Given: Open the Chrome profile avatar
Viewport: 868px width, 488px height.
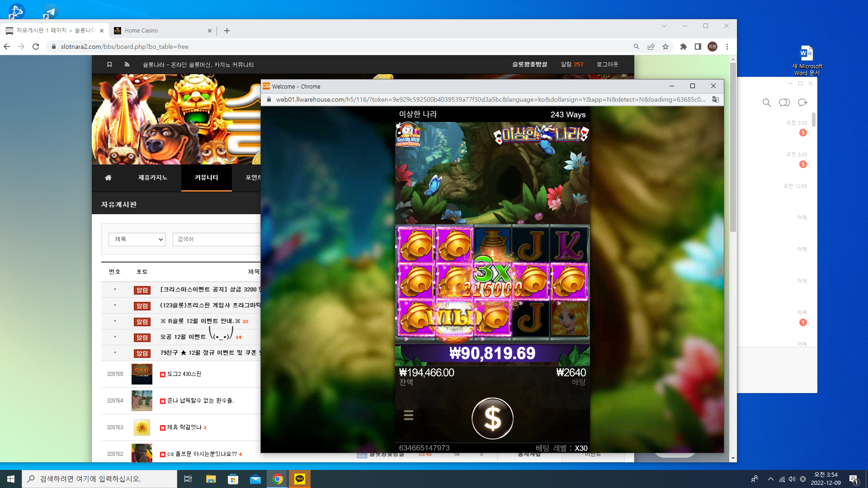Looking at the screenshot, I should click(x=712, y=47).
